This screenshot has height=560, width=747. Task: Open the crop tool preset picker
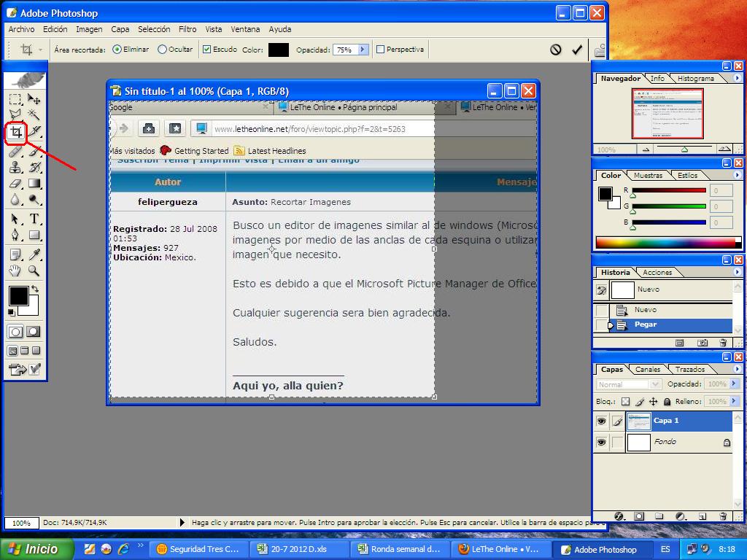click(40, 50)
